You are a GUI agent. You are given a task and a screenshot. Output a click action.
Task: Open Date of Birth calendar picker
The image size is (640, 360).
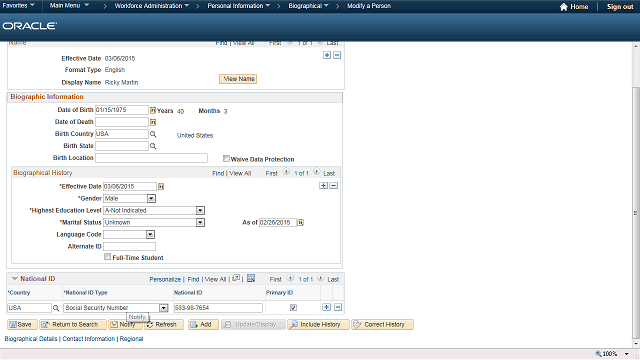153,110
